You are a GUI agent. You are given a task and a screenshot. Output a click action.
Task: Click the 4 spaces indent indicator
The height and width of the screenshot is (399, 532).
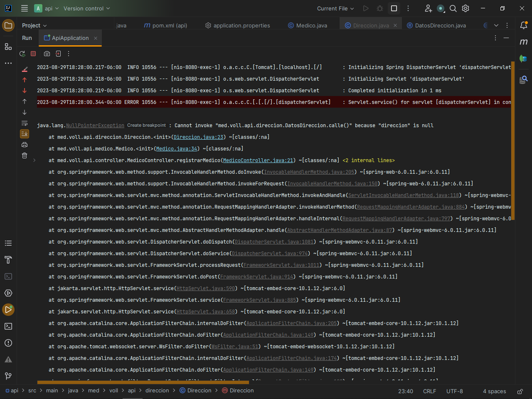click(x=494, y=391)
